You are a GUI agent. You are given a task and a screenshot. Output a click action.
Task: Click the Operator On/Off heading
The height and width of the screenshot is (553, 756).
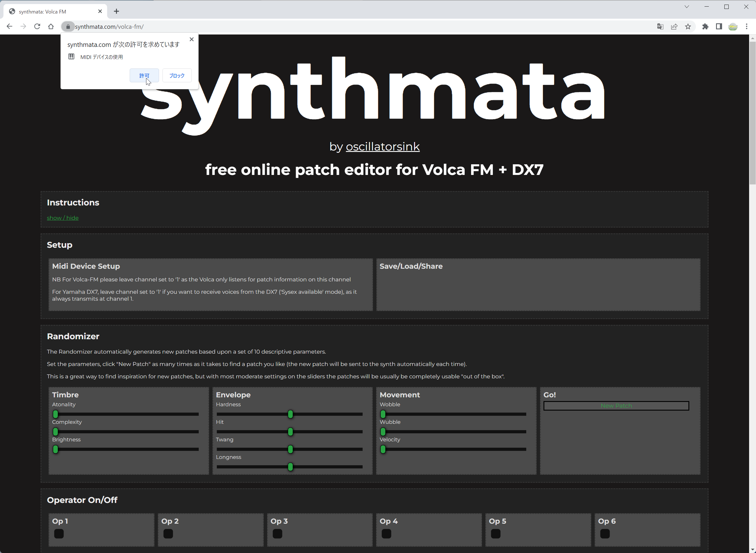pos(82,500)
